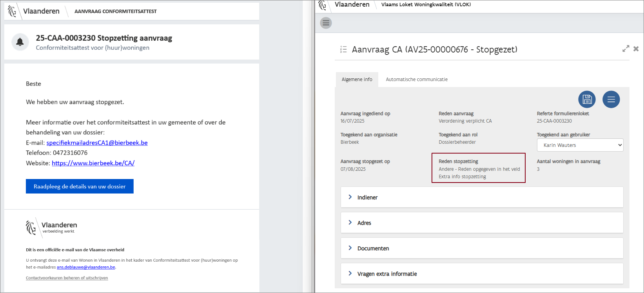This screenshot has height=293, width=644.
Task: Click Contactvoorkeuren beheren of uitschrijven link
Action: point(67,278)
